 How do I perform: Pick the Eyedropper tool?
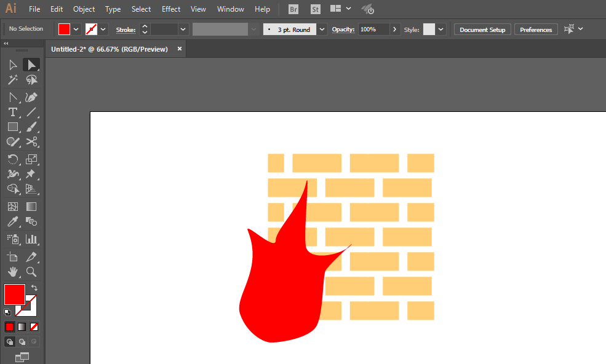(13, 222)
